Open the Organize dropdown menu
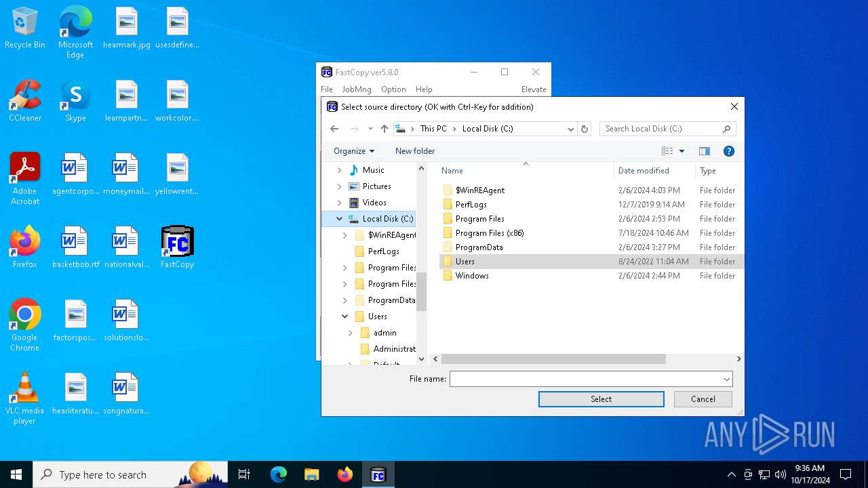The width and height of the screenshot is (868, 488). click(x=354, y=151)
